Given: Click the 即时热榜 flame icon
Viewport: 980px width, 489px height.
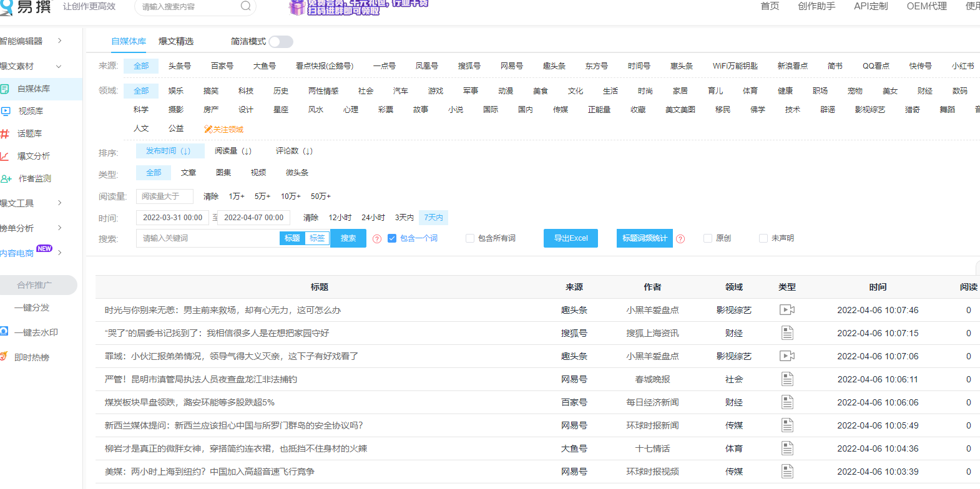Looking at the screenshot, I should click(4, 356).
